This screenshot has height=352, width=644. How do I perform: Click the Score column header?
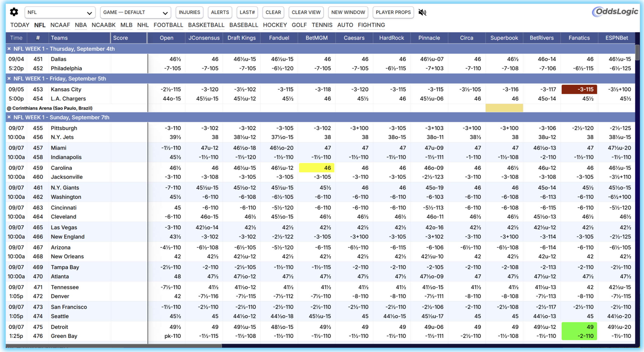point(129,38)
